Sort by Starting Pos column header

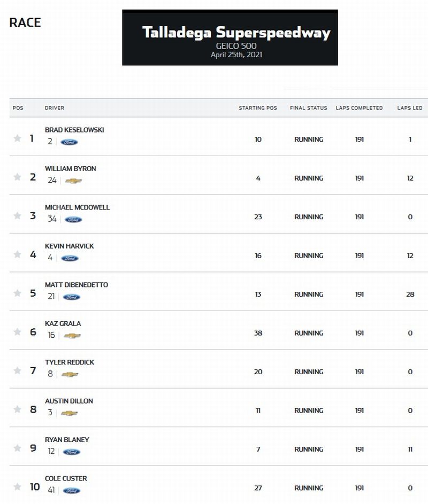pos(258,108)
